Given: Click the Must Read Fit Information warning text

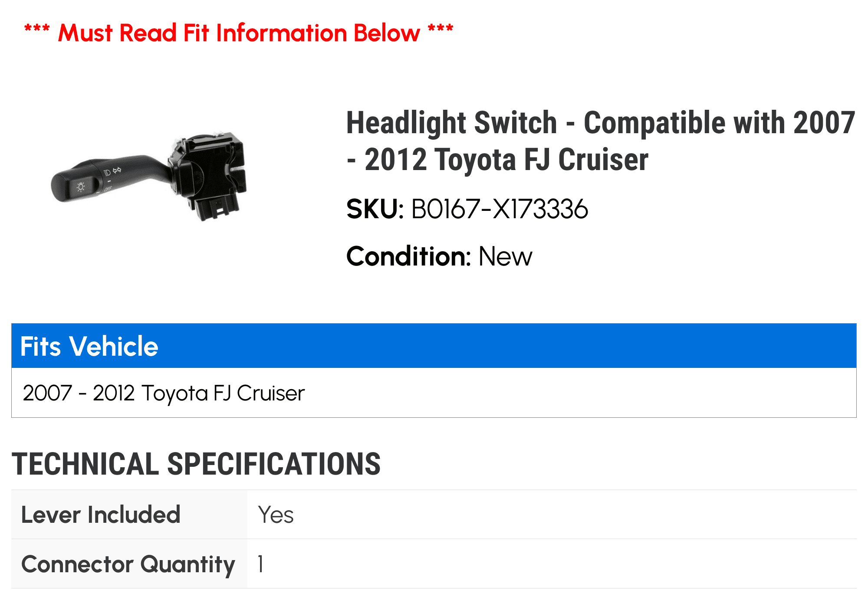Looking at the screenshot, I should coord(239,33).
